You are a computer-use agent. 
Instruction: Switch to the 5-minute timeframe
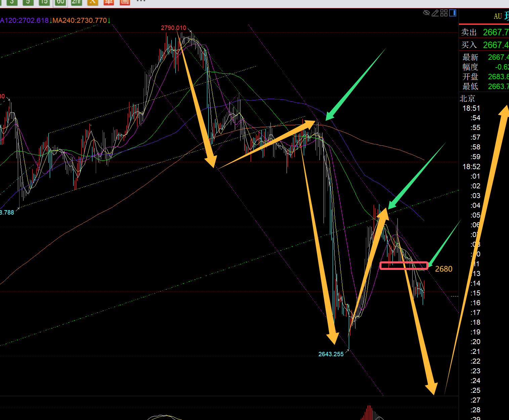tap(28, 2)
